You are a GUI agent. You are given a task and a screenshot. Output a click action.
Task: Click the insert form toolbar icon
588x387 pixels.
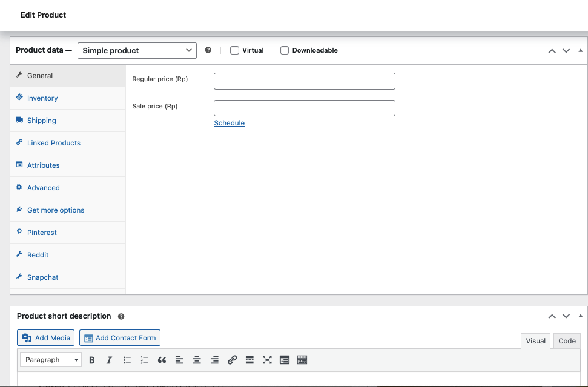coord(285,360)
